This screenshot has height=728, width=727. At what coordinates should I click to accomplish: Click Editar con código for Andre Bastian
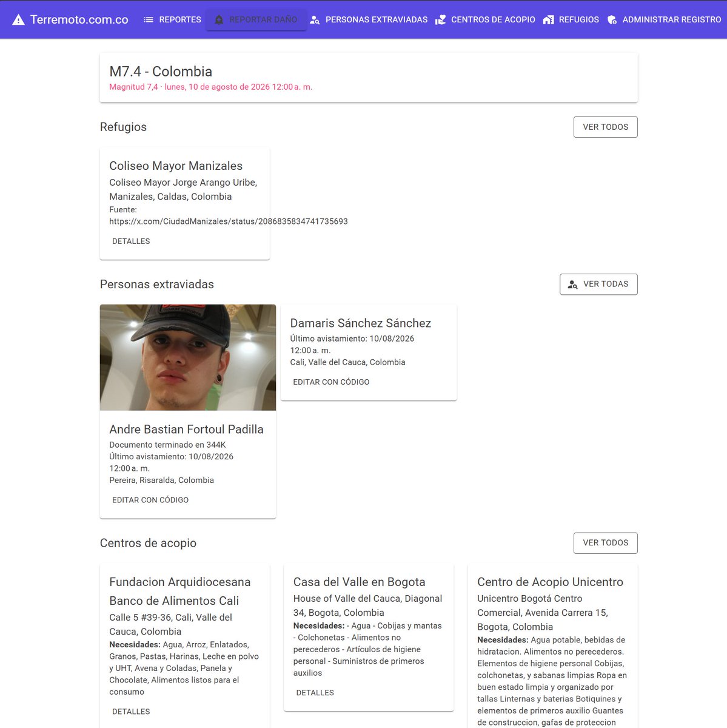tap(150, 500)
